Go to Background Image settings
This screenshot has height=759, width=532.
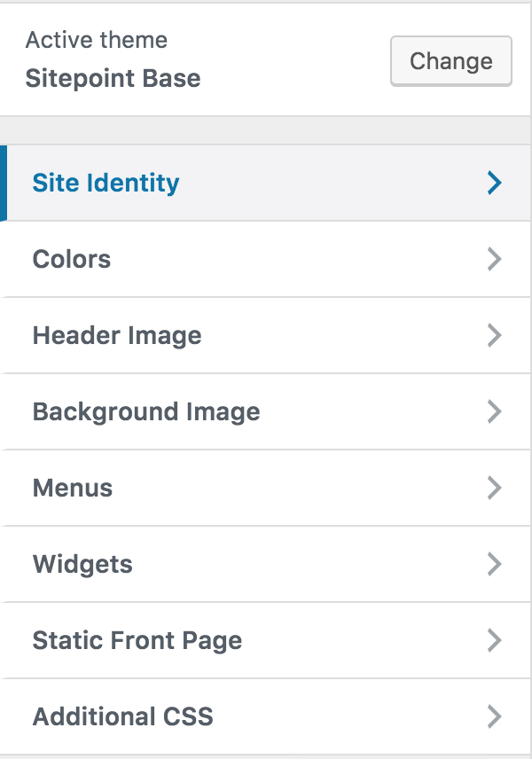pyautogui.click(x=146, y=412)
